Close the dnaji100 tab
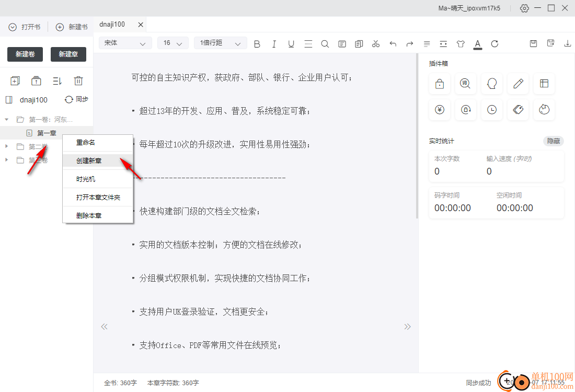Viewport: 575px width, 392px height. (x=141, y=25)
